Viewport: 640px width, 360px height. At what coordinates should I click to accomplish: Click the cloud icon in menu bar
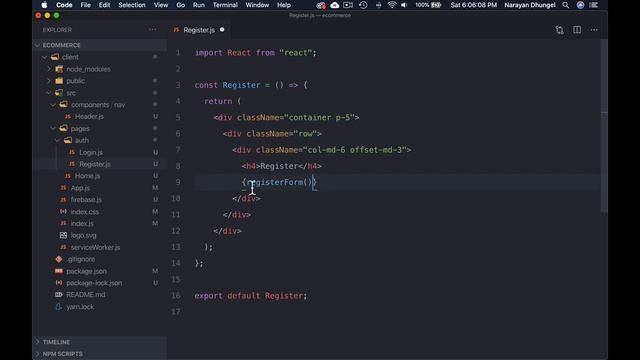point(335,5)
